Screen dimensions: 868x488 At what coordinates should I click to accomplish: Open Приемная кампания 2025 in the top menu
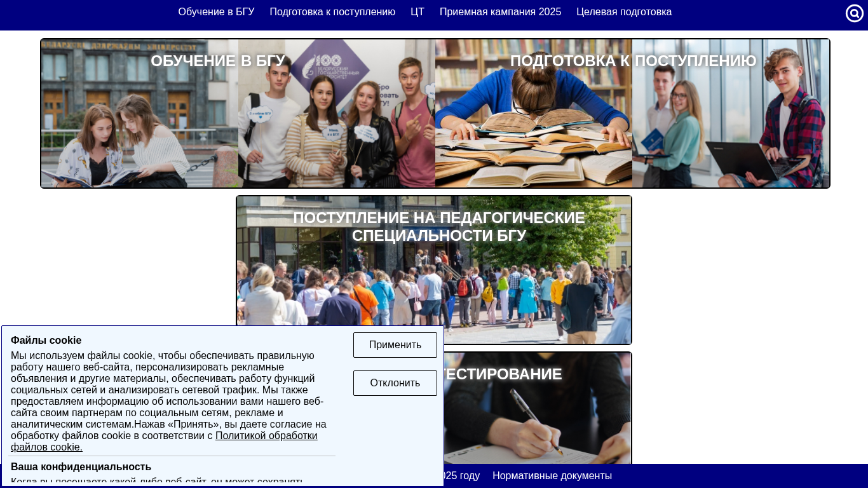tap(500, 12)
